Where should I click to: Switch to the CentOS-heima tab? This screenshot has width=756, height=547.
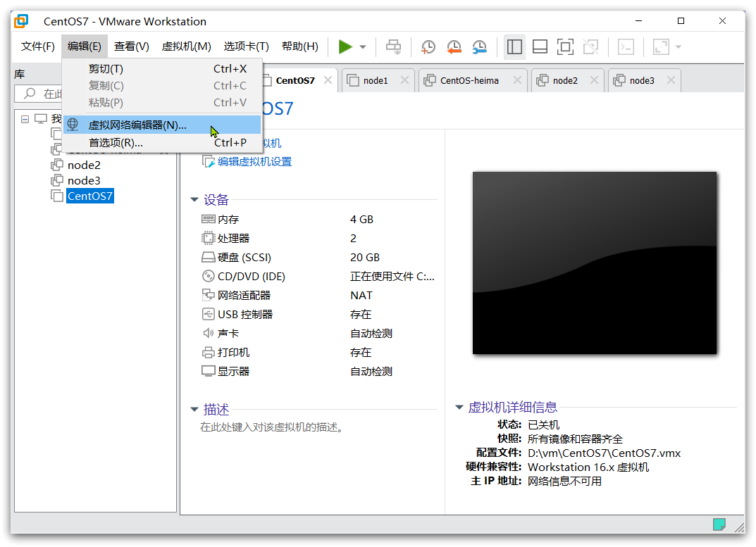[469, 80]
